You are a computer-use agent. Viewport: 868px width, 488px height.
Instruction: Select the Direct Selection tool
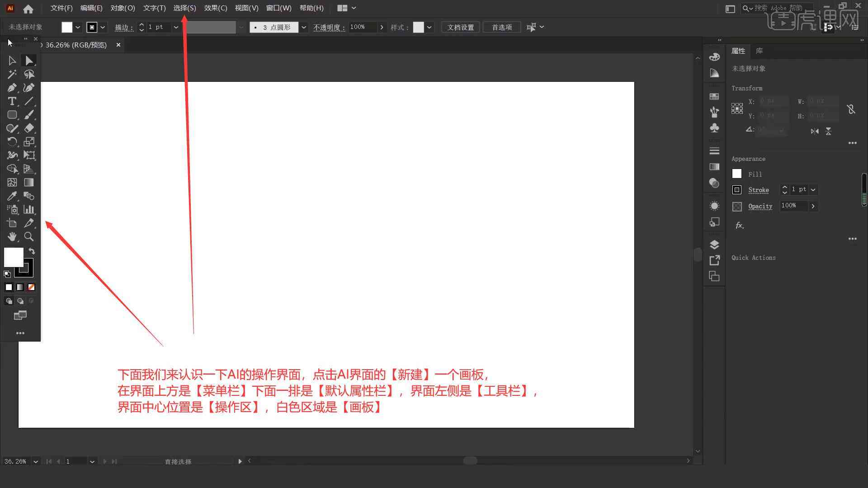tap(28, 60)
